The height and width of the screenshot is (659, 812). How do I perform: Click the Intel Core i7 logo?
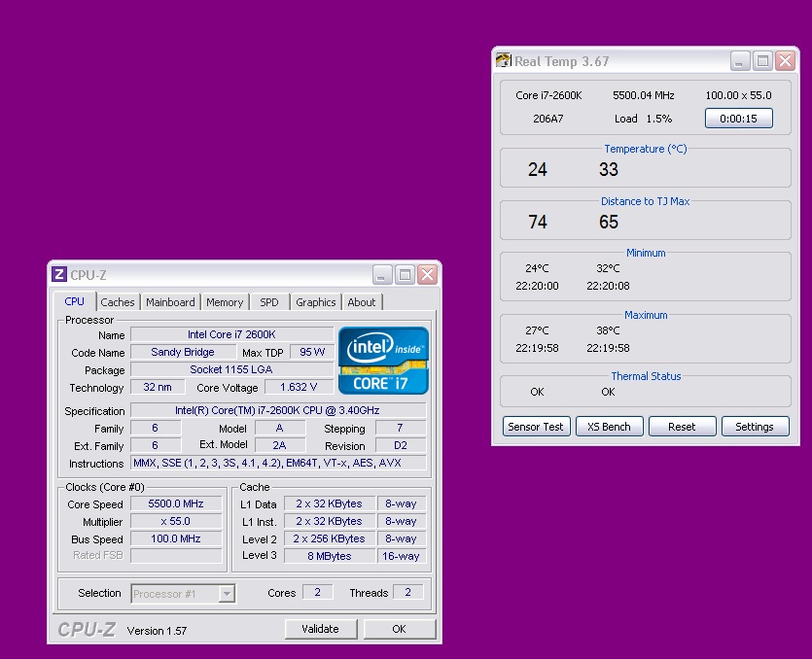click(383, 361)
